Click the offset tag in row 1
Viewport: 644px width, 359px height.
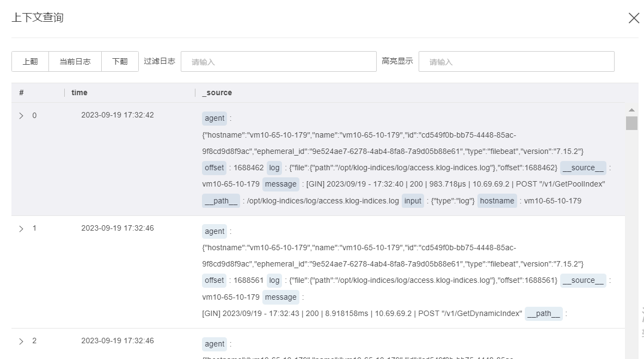pyautogui.click(x=214, y=280)
